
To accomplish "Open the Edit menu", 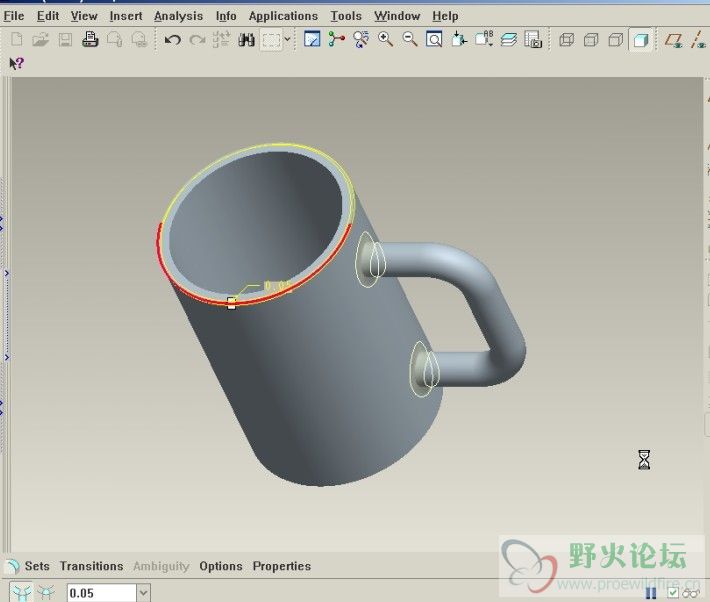I will pyautogui.click(x=48, y=16).
